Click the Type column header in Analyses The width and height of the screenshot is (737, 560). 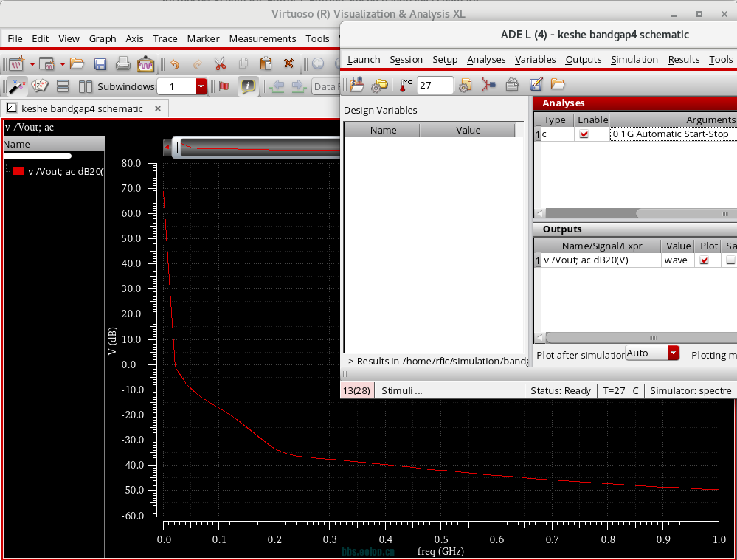(555, 120)
